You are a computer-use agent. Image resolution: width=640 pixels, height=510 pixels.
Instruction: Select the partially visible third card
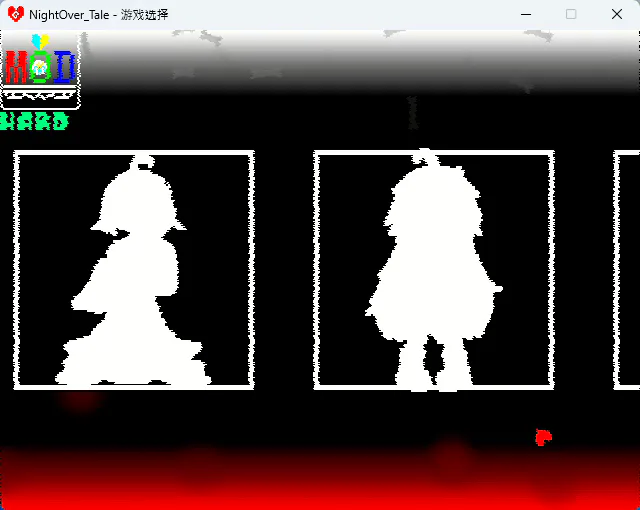627,270
